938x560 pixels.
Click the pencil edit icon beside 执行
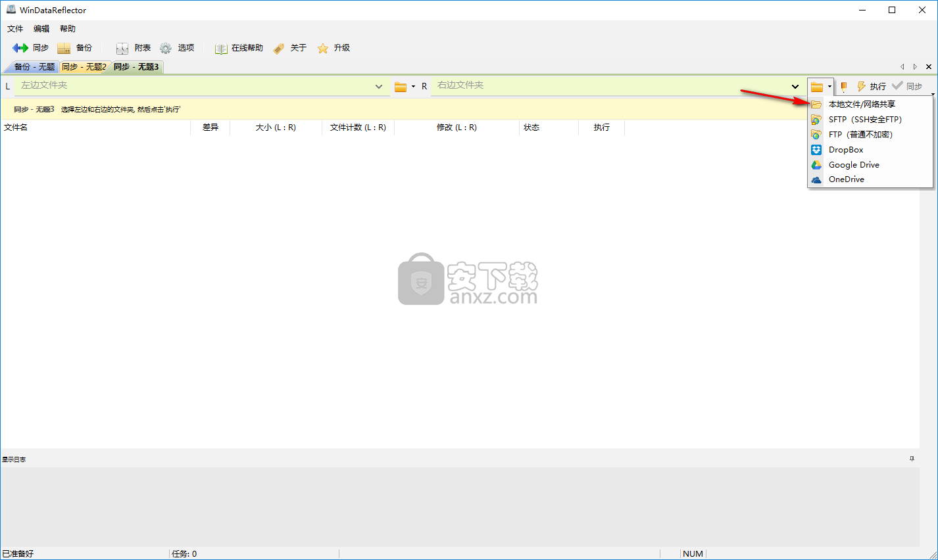click(x=844, y=87)
